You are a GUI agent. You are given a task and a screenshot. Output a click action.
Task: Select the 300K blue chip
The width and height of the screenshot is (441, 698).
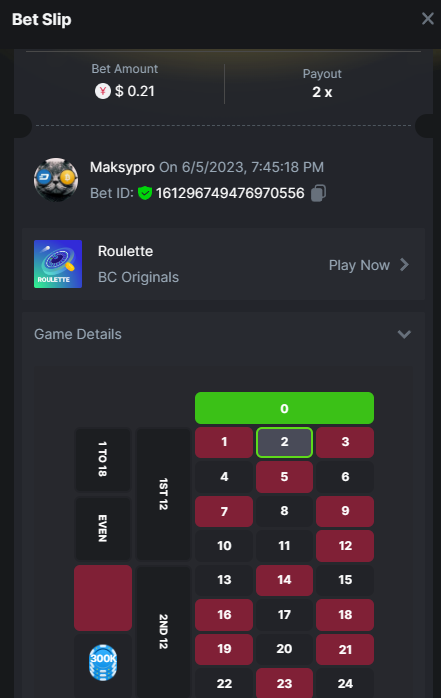pyautogui.click(x=103, y=662)
